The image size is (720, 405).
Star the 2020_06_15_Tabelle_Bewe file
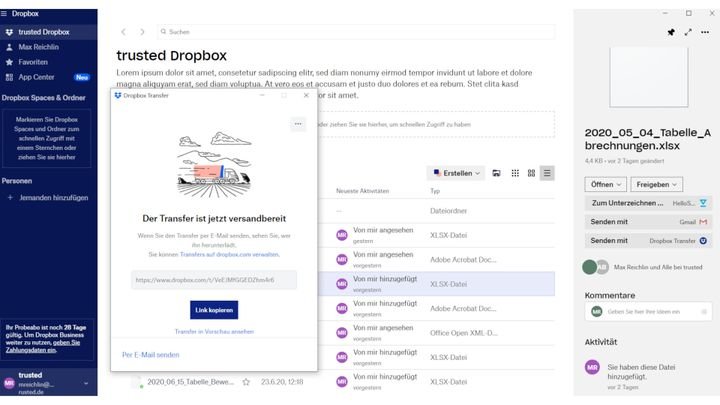246,382
